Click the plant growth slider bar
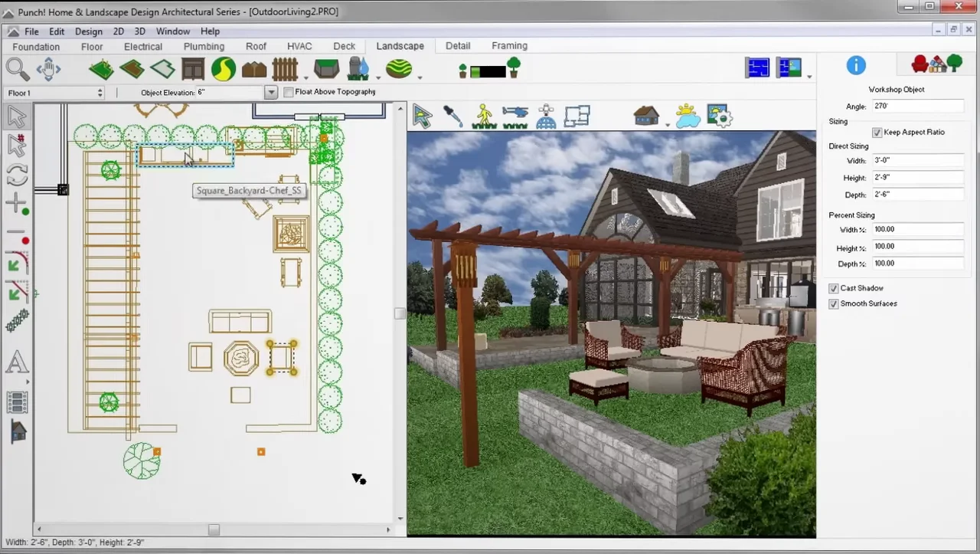The image size is (980, 554). click(x=488, y=72)
